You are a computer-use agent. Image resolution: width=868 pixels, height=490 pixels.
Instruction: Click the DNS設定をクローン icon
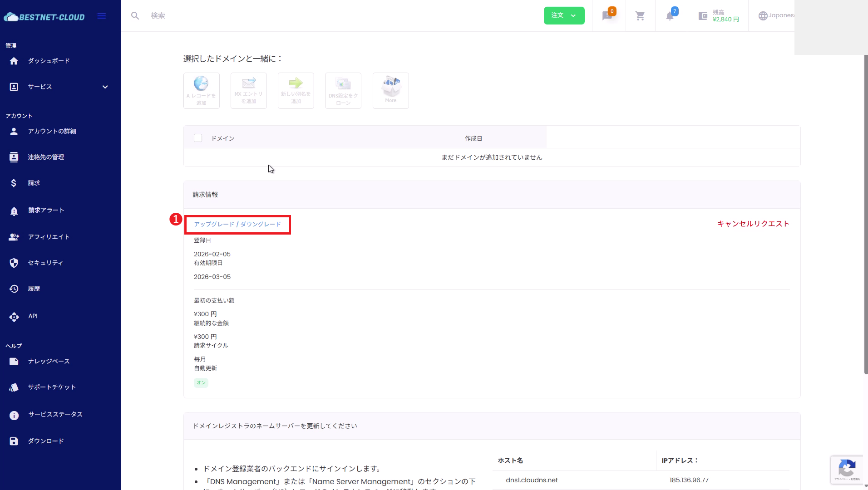click(x=343, y=91)
